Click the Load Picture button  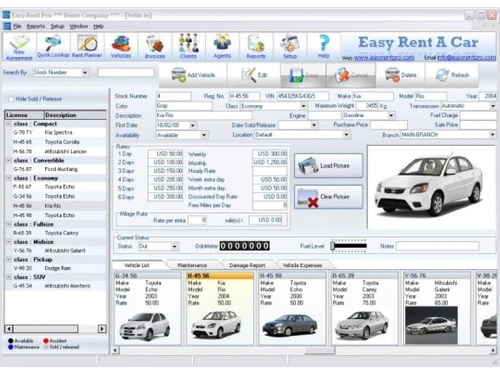pos(328,166)
